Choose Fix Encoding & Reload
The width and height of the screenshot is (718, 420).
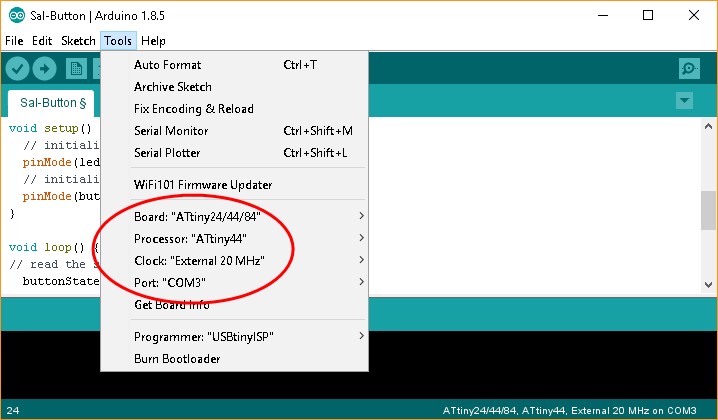click(x=234, y=109)
